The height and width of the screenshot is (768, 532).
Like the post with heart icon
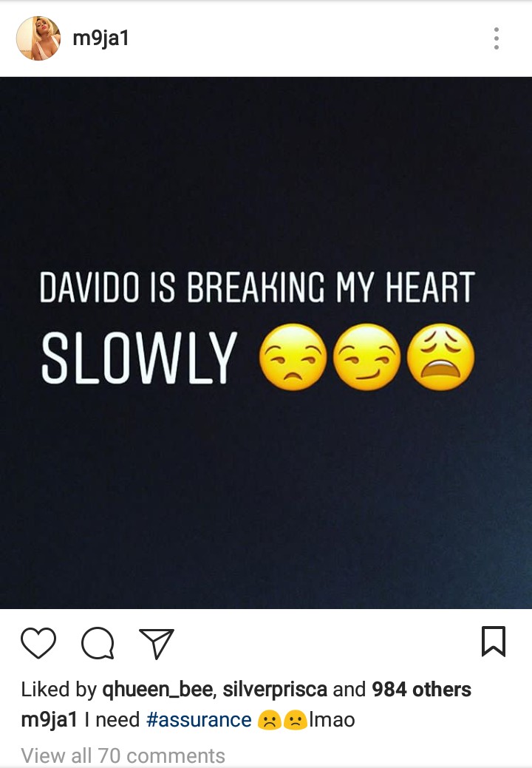coord(38,642)
